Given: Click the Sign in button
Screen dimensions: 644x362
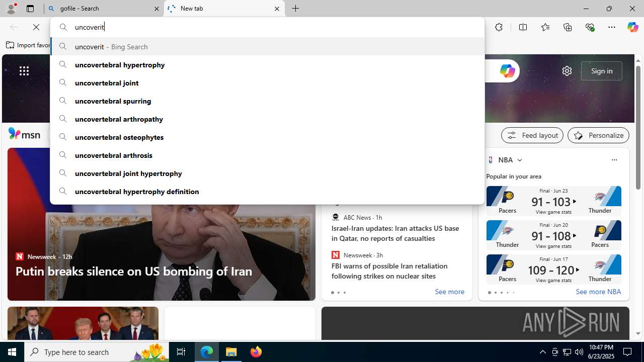Looking at the screenshot, I should [602, 71].
